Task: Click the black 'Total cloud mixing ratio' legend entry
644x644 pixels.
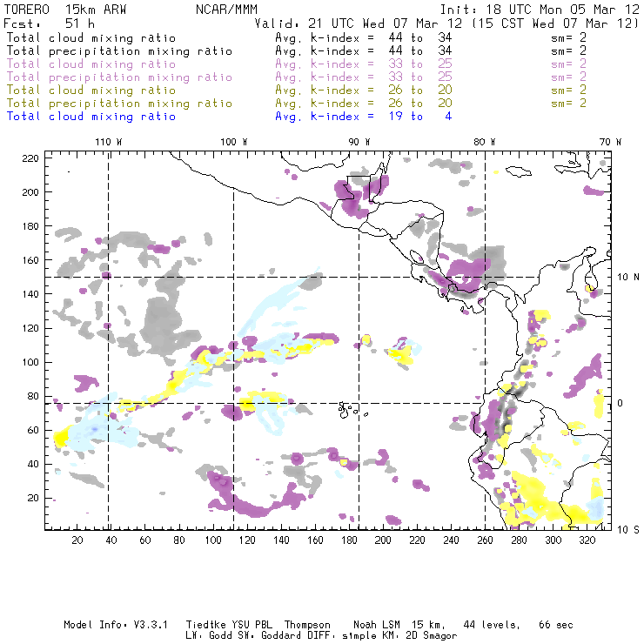Action: [91, 37]
